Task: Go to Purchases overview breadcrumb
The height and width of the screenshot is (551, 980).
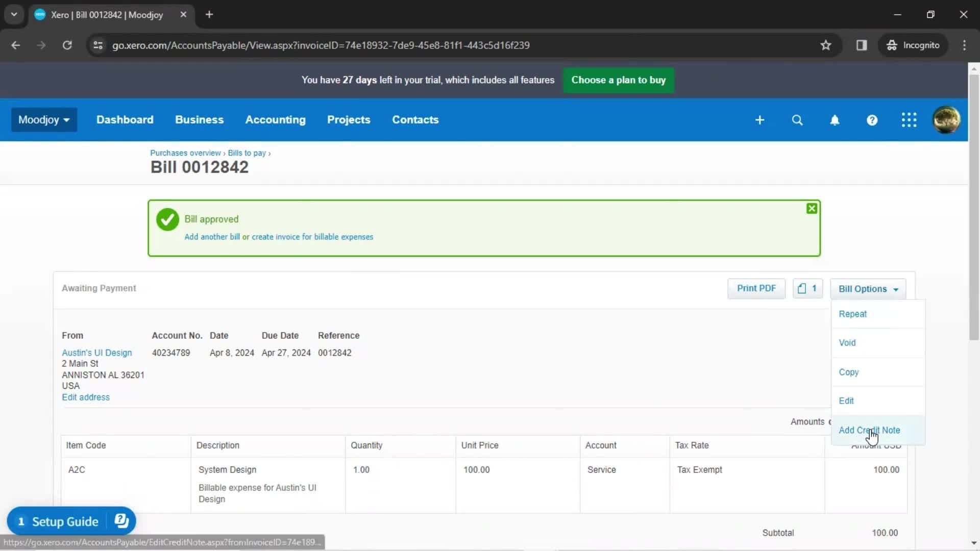Action: click(185, 153)
